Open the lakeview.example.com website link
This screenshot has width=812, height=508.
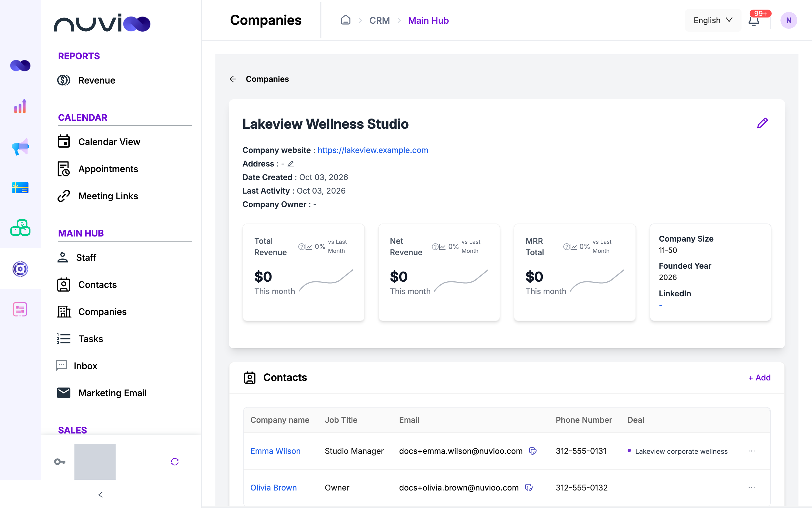pyautogui.click(x=372, y=150)
